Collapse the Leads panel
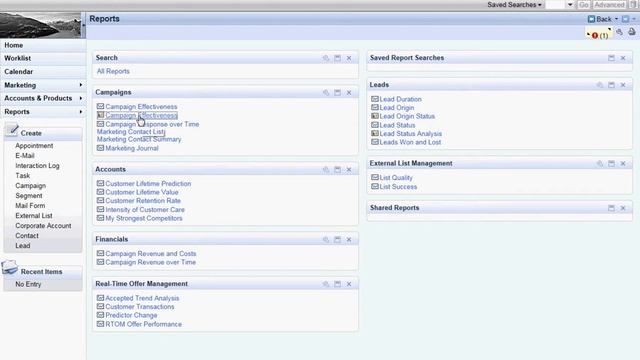 point(611,85)
